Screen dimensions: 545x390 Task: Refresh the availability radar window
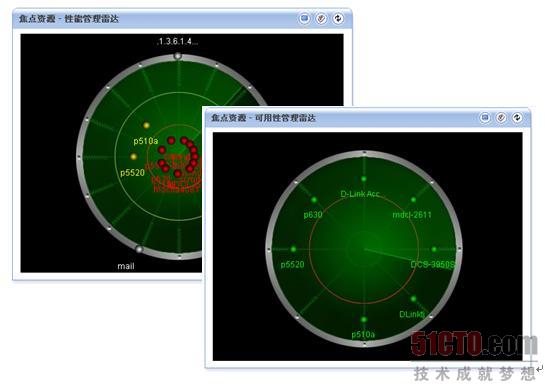(x=517, y=118)
